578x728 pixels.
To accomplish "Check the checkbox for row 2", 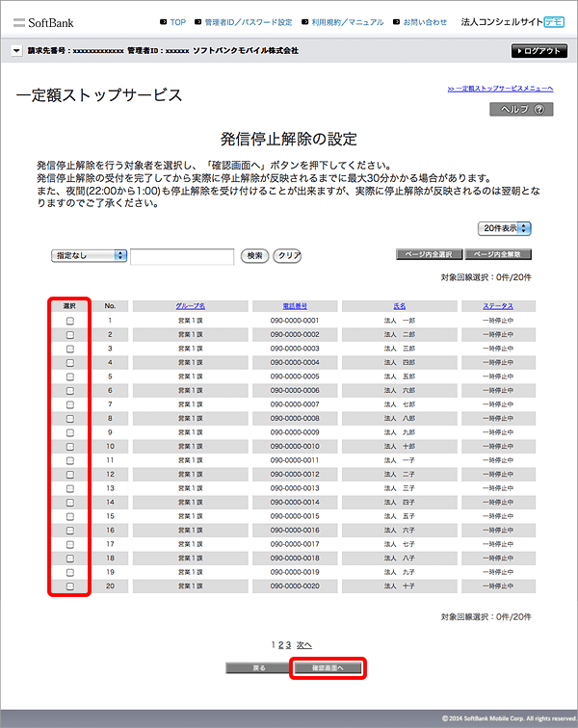I will [69, 335].
